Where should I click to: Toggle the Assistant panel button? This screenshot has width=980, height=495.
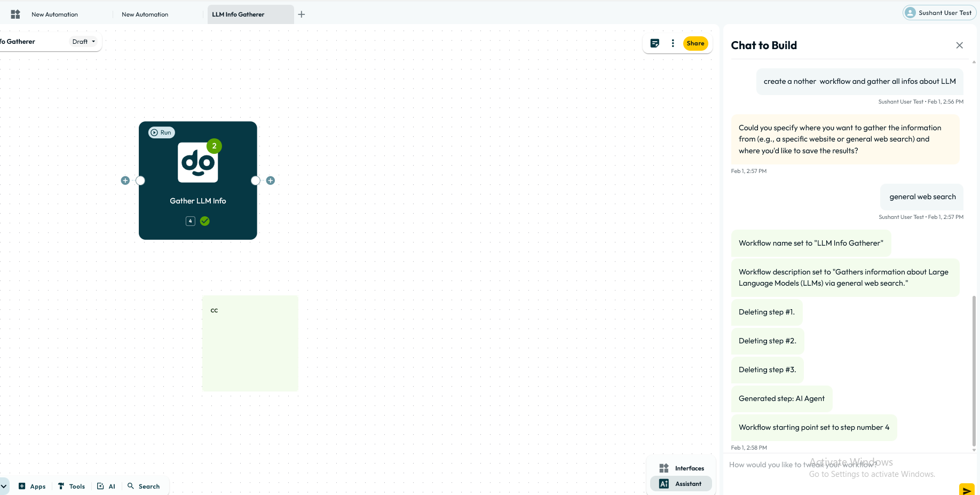[681, 484]
